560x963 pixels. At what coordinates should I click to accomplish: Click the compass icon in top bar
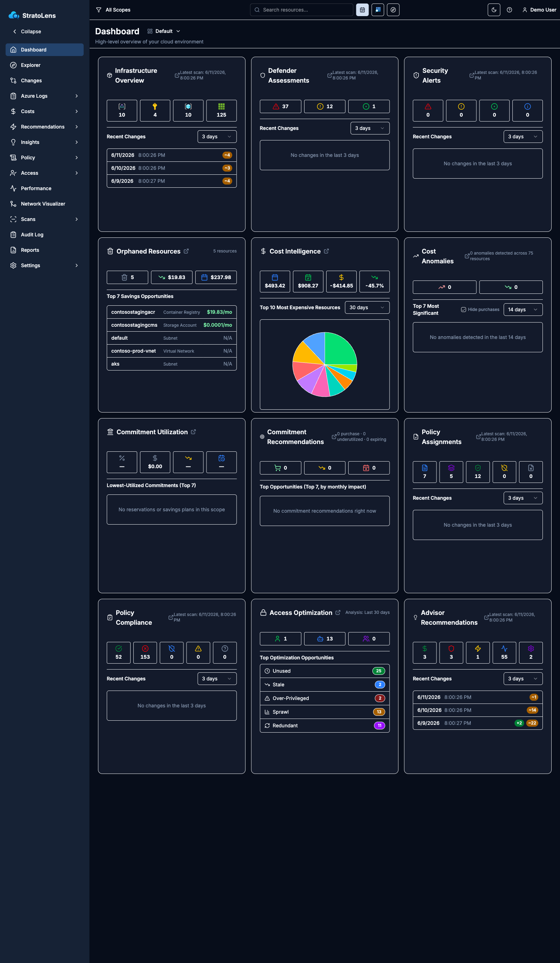[x=393, y=10]
